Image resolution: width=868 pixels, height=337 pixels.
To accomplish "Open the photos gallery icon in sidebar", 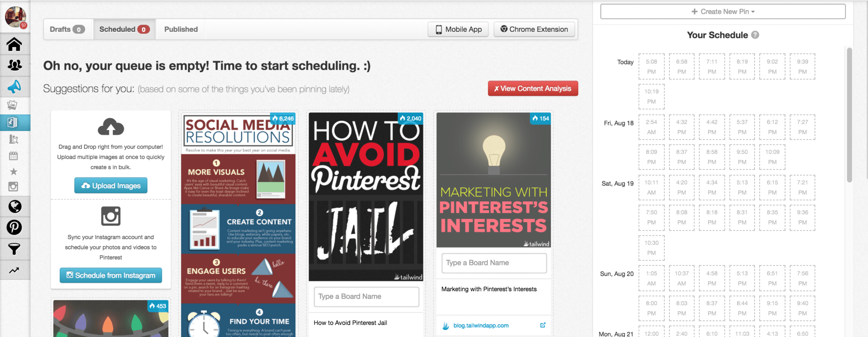I will (x=12, y=105).
